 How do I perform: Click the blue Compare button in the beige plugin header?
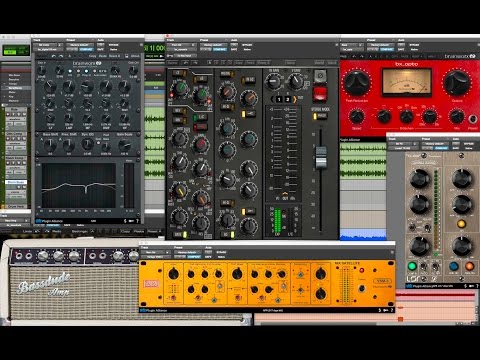point(441,148)
